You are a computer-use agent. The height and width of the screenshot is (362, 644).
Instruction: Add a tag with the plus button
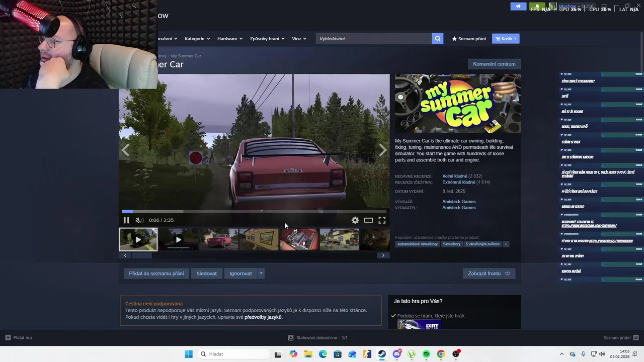[x=506, y=244]
